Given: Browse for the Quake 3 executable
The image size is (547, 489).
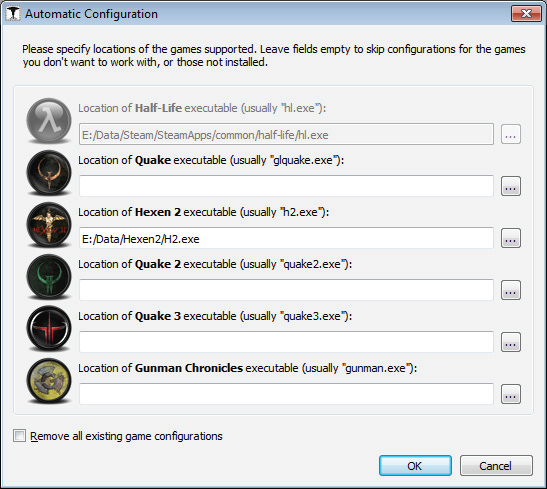Looking at the screenshot, I should [511, 342].
